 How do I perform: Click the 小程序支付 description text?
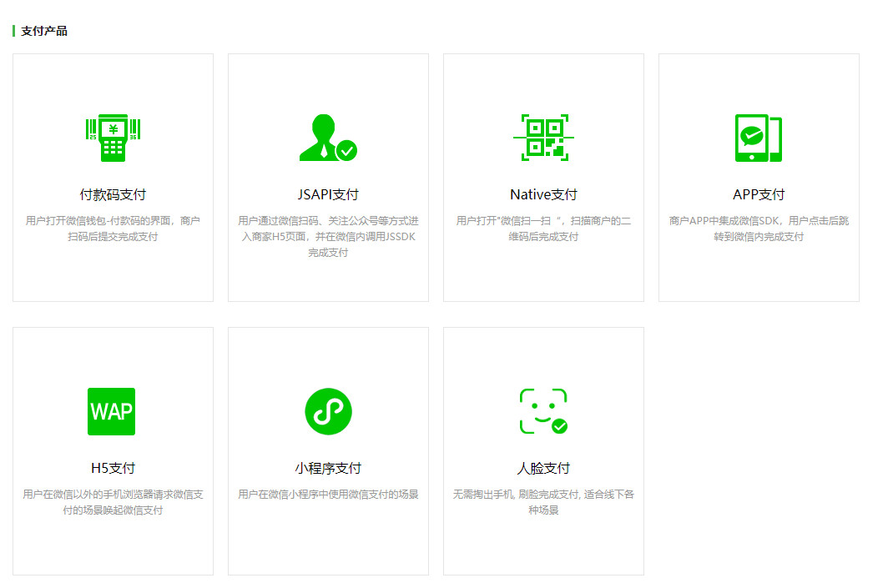tap(328, 495)
